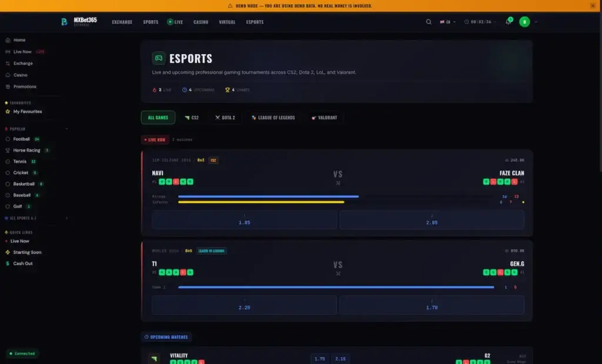Select the Dota 2 filter tab

[225, 118]
